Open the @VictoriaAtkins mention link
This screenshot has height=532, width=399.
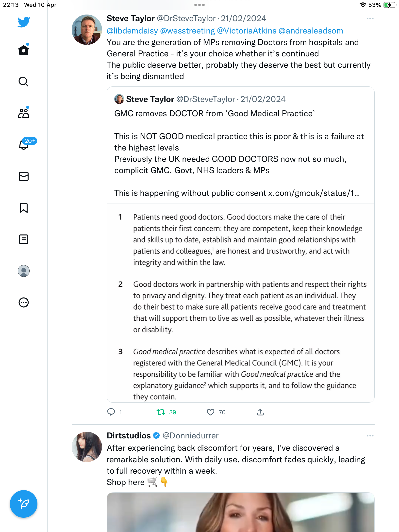247,31
